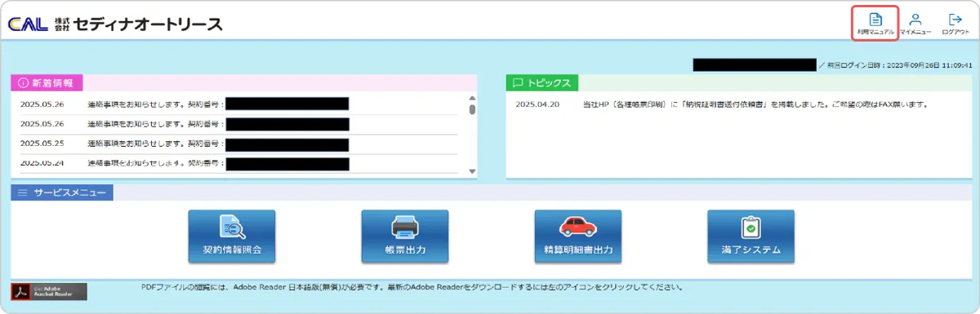The image size is (980, 314).
Task: Click scroll-down arrow in 新着情報 list
Action: point(471,171)
